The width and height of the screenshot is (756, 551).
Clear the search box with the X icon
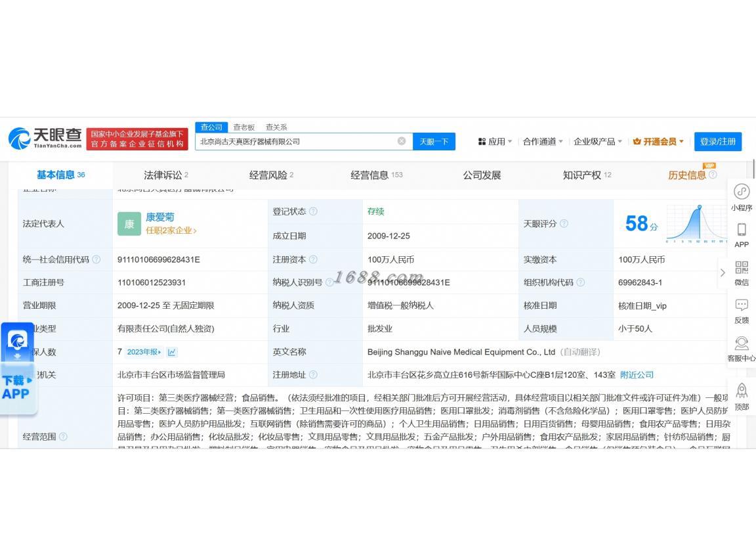click(402, 141)
